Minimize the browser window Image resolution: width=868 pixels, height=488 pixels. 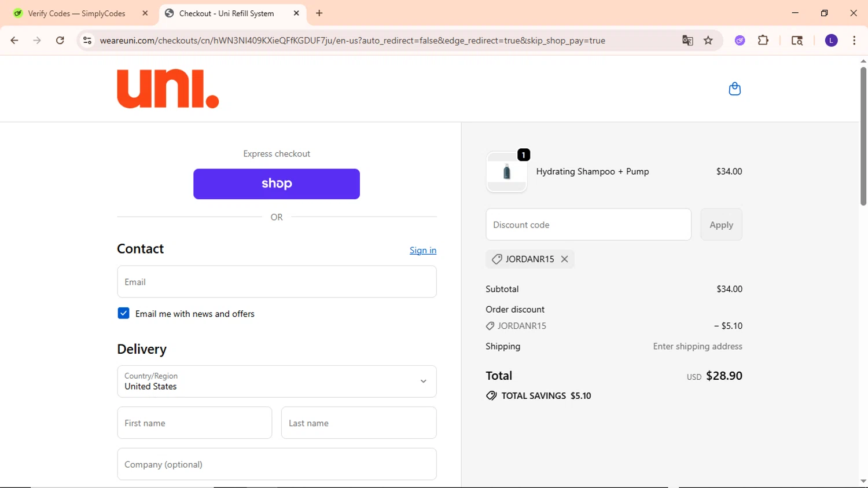795,13
